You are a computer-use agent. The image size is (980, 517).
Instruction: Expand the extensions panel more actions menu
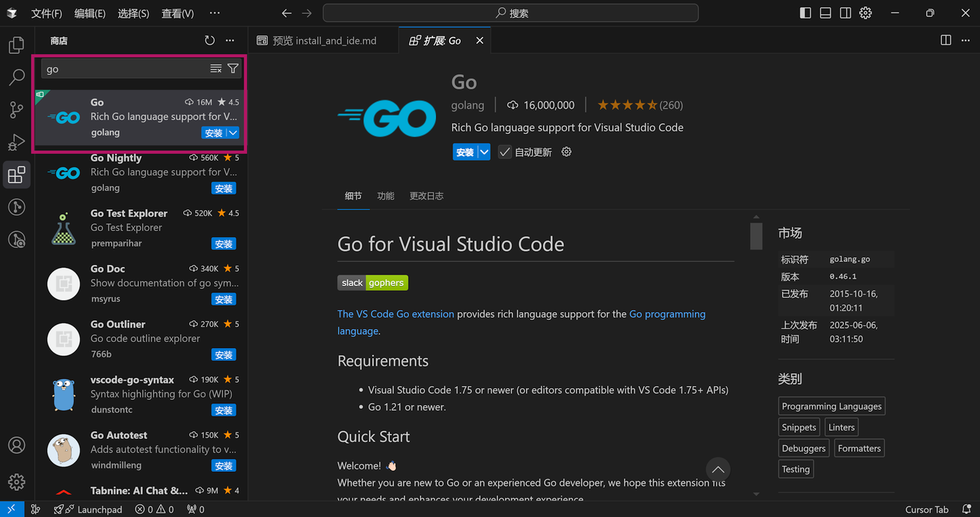click(x=229, y=40)
